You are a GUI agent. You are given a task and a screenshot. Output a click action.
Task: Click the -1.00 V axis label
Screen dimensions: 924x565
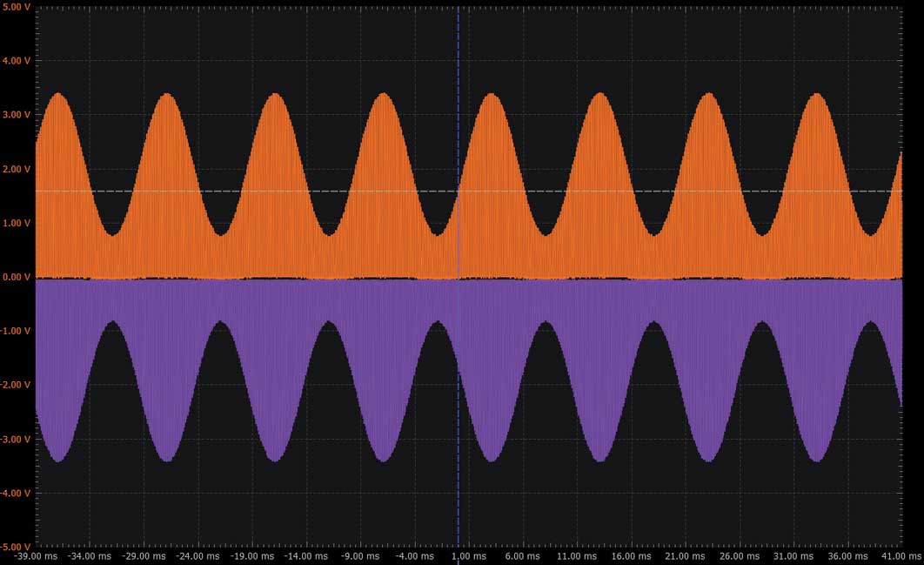pyautogui.click(x=16, y=331)
